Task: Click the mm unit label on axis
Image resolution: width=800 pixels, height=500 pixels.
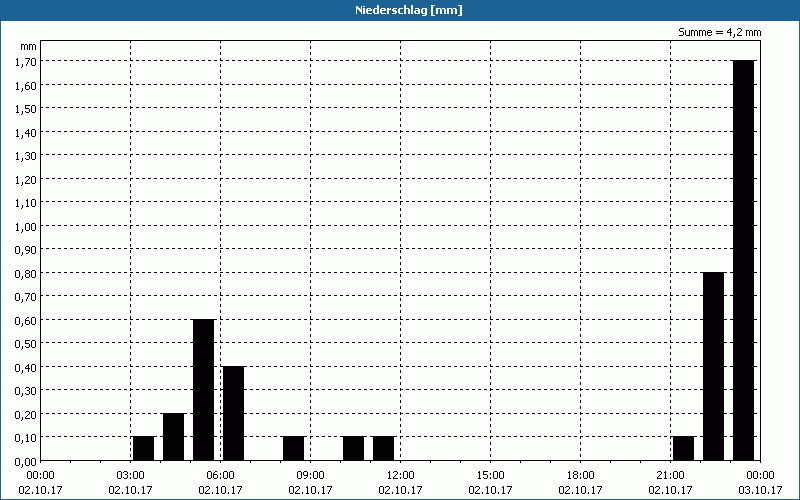Action: 29,46
